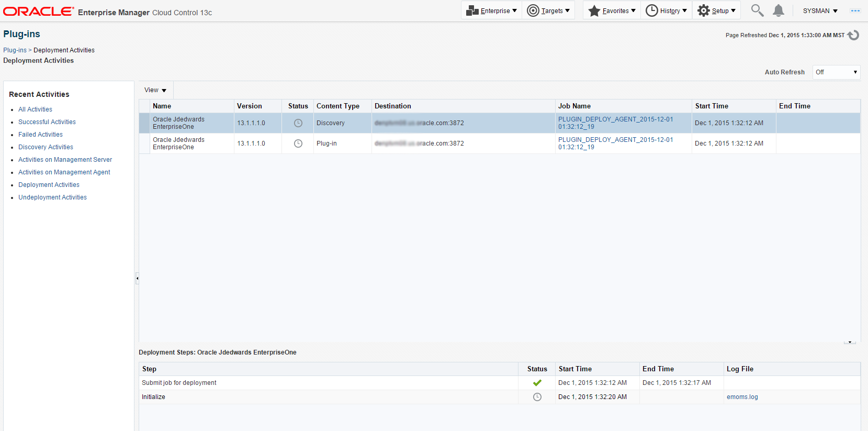Open the Targets menu

tap(548, 10)
